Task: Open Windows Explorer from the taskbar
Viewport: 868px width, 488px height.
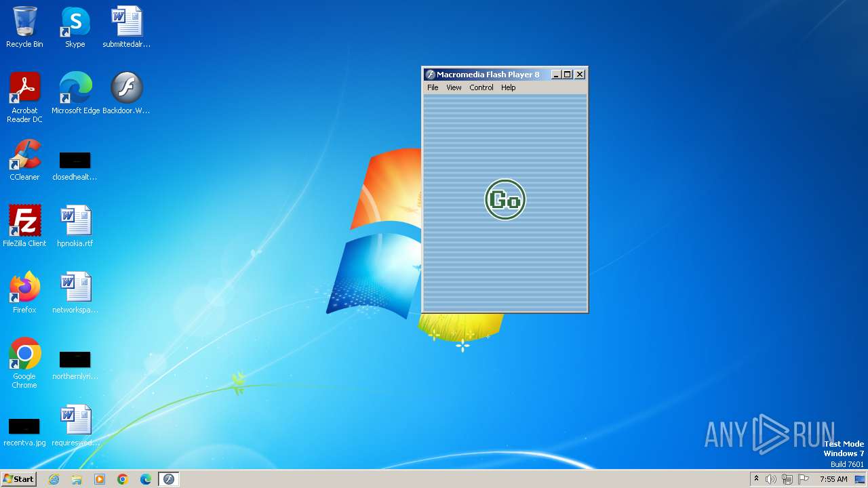Action: pyautogui.click(x=77, y=479)
